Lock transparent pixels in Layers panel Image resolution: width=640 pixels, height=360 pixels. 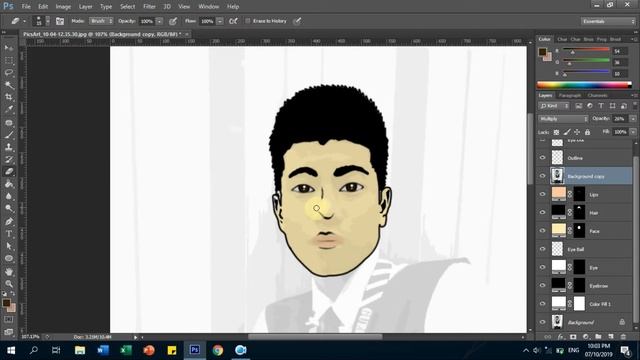tap(556, 132)
